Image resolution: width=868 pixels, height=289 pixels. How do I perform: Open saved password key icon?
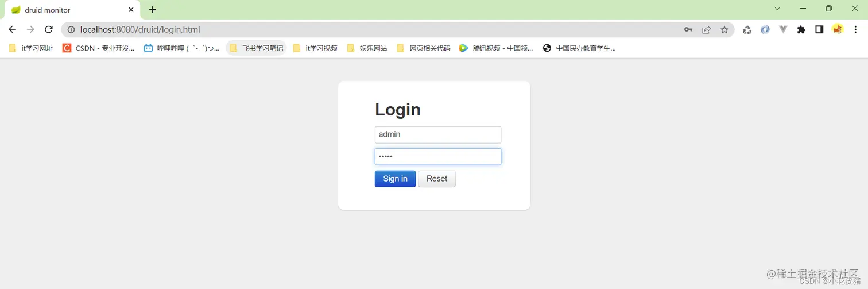tap(688, 30)
